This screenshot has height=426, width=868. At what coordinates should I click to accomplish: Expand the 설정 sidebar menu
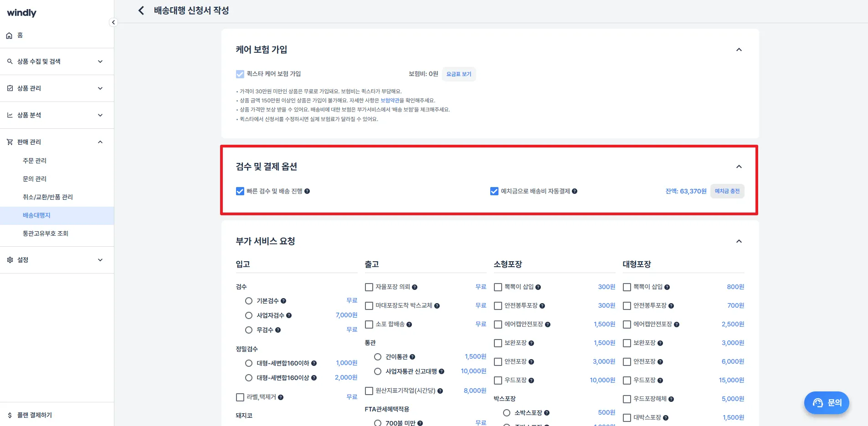click(57, 260)
